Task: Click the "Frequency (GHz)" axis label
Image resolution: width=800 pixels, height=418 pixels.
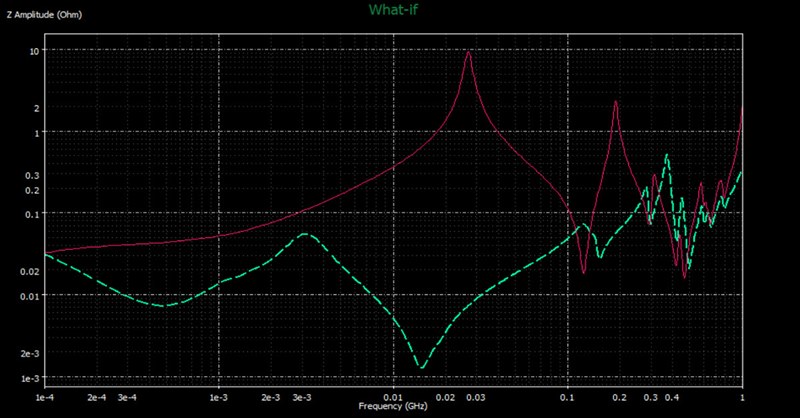Action: [x=393, y=408]
